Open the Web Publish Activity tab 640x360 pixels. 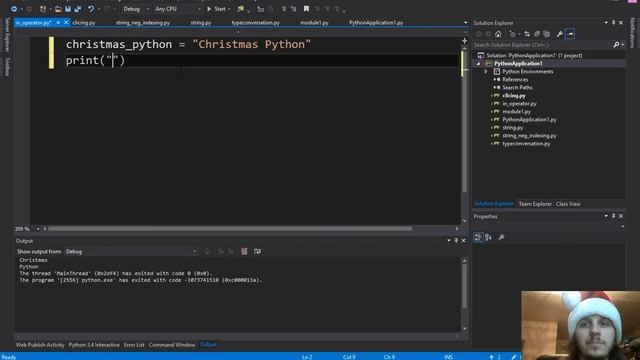pyautogui.click(x=40, y=345)
